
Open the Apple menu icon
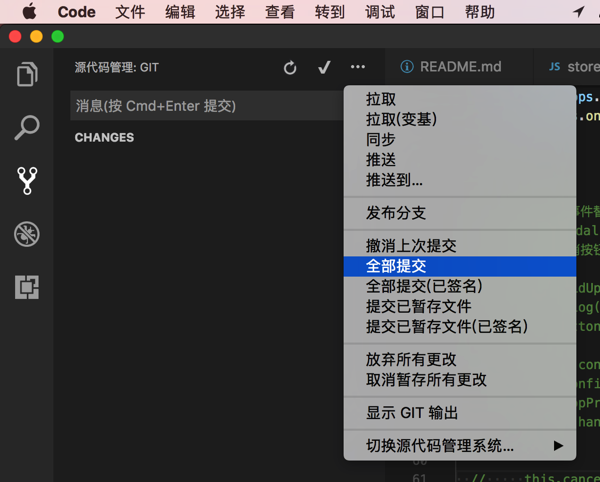[29, 11]
